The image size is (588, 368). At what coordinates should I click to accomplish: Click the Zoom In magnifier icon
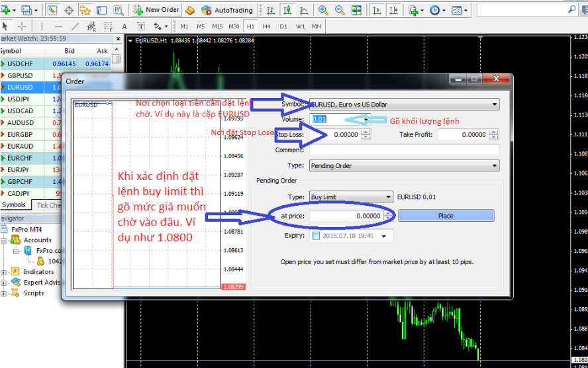pos(323,10)
